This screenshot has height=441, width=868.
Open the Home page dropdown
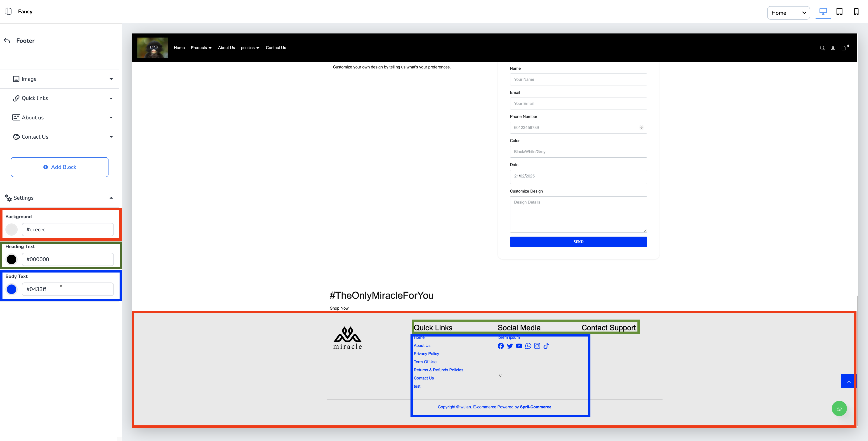click(788, 13)
